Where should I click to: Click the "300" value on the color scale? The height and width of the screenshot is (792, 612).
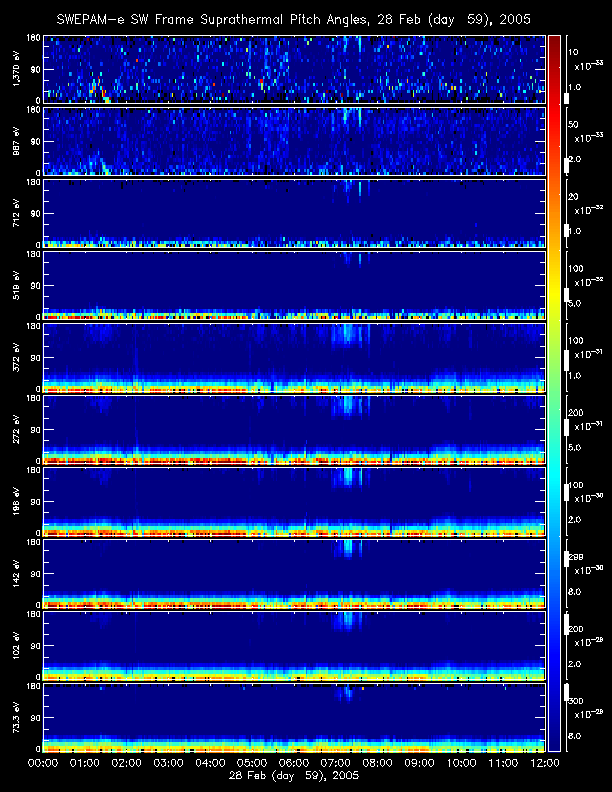576,701
